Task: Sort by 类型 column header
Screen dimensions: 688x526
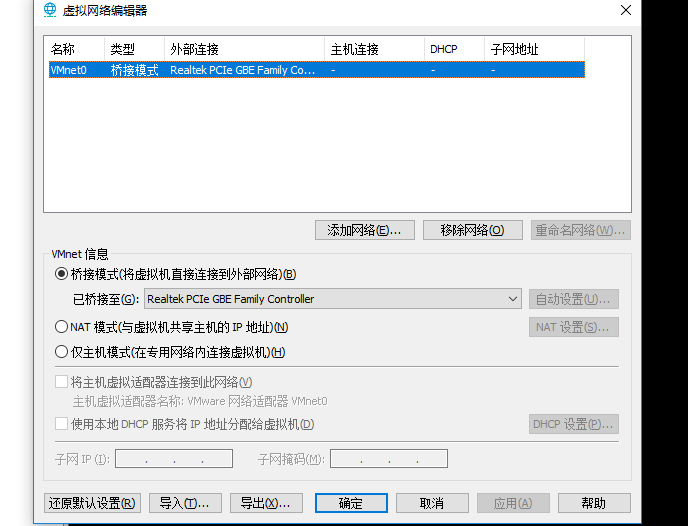Action: pyautogui.click(x=134, y=49)
